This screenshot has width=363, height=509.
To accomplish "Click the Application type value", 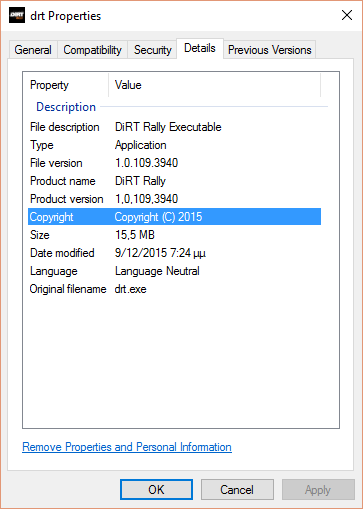I will pyautogui.click(x=140, y=145).
